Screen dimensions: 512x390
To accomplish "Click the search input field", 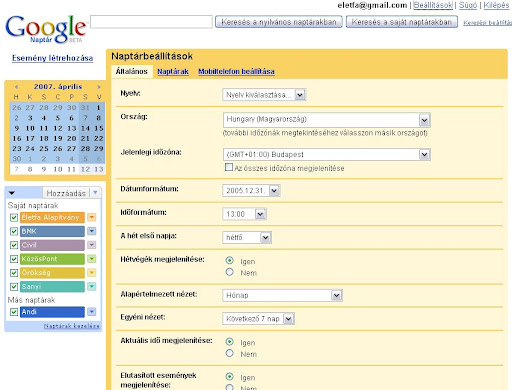I will 151,22.
